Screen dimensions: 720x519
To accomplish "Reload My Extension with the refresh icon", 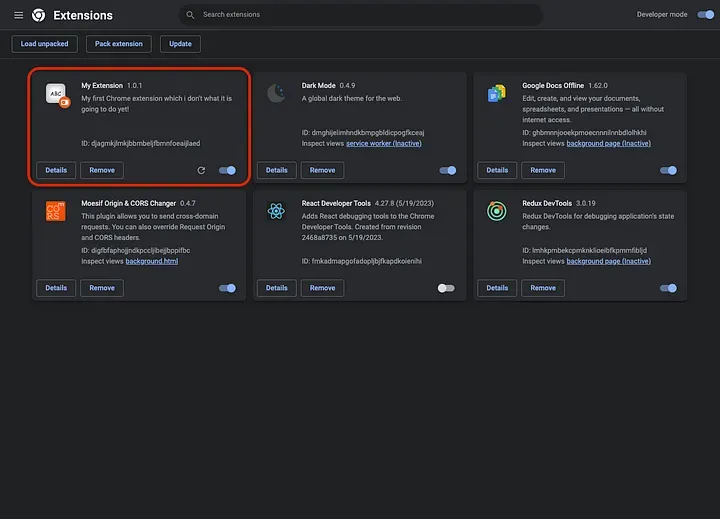I will tap(201, 170).
